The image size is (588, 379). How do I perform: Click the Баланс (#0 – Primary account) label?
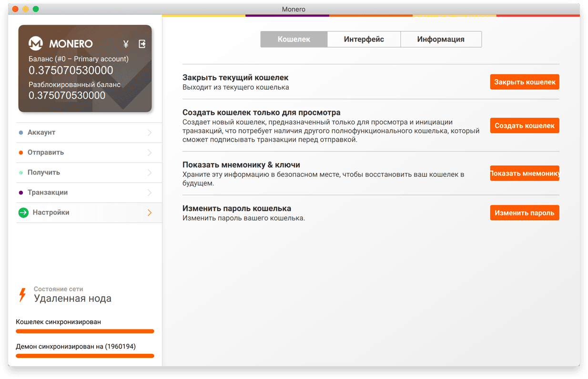click(79, 59)
